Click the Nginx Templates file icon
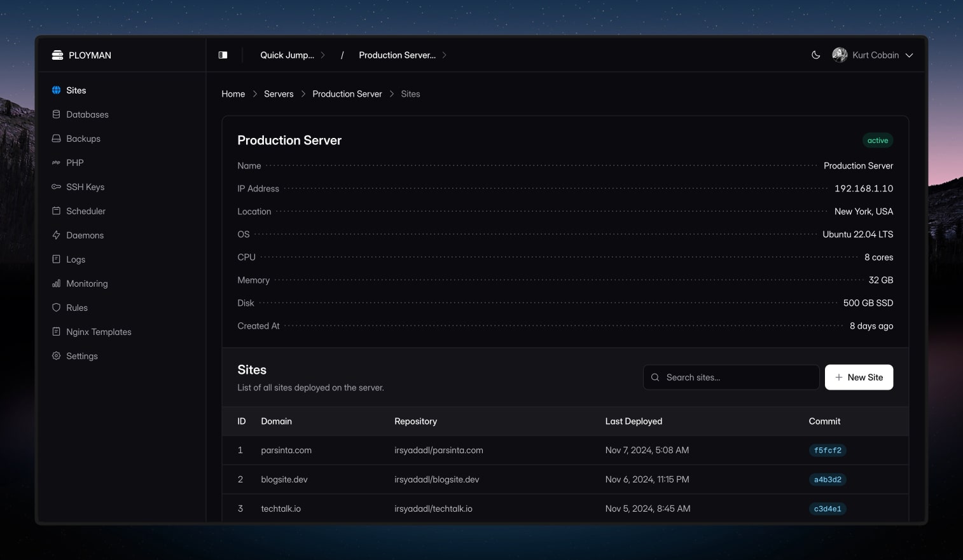The height and width of the screenshot is (560, 963). point(56,332)
